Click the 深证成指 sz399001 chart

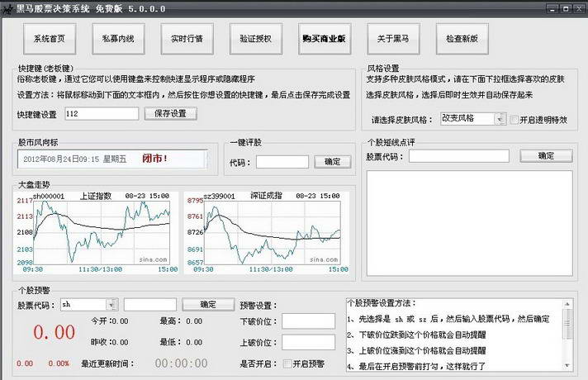[x=267, y=232]
